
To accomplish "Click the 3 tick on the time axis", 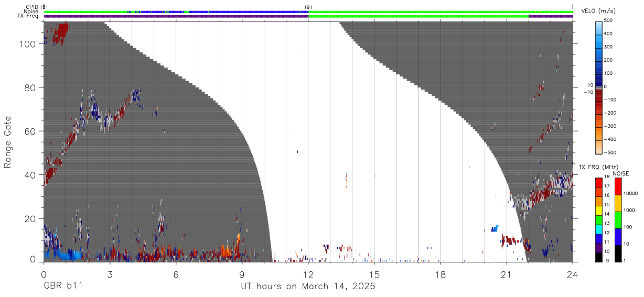I will pyautogui.click(x=110, y=274).
